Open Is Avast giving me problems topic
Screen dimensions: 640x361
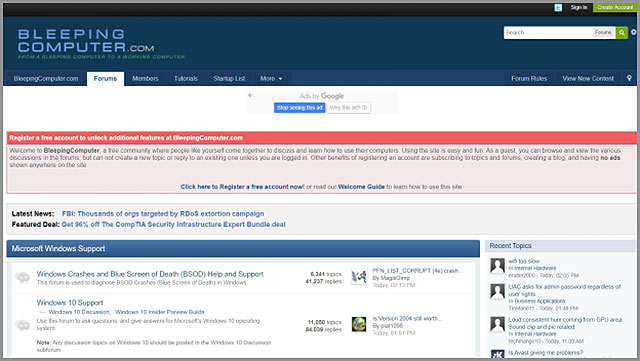click(x=545, y=352)
